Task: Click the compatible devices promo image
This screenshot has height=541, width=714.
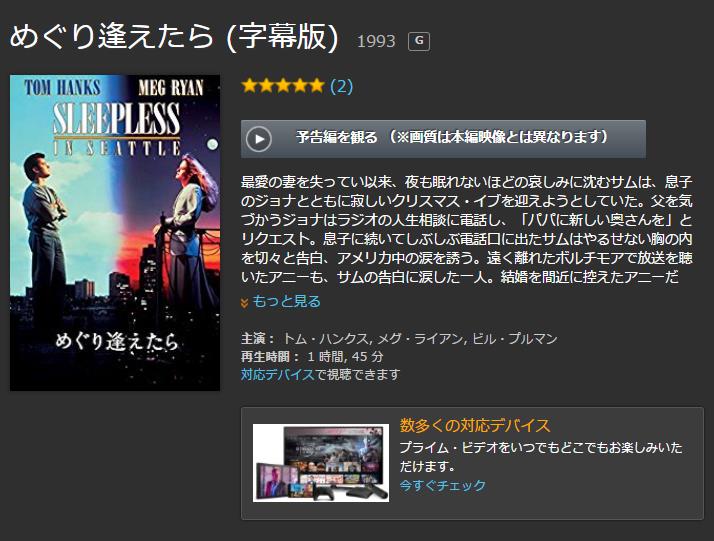Action: click(321, 463)
